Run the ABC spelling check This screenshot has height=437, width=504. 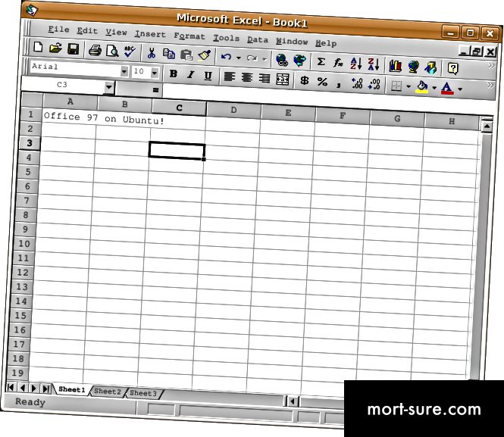130,52
